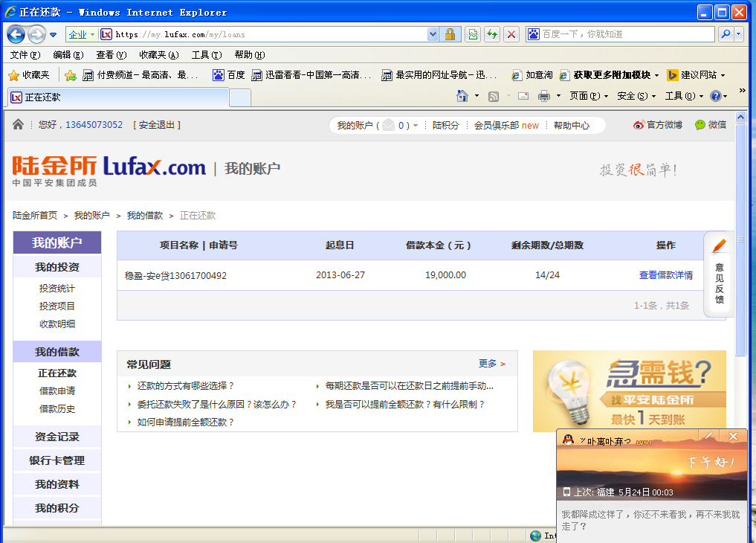Click the refresh page icon

coord(491,34)
